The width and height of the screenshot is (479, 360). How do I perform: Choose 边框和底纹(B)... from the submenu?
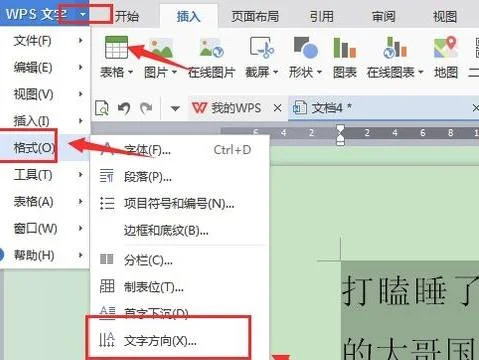(x=180, y=230)
